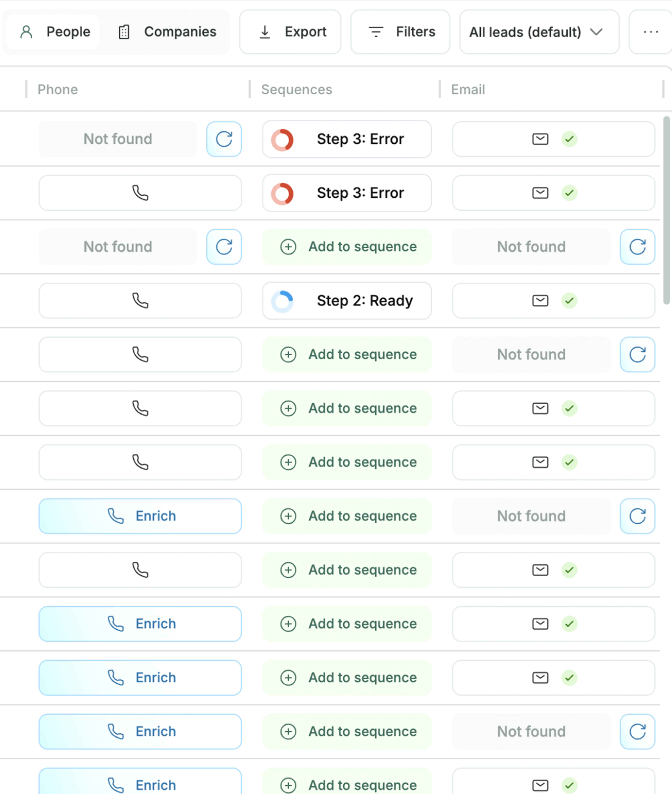The image size is (672, 794).
Task: Click the first Enrich phone button
Action: 140,516
